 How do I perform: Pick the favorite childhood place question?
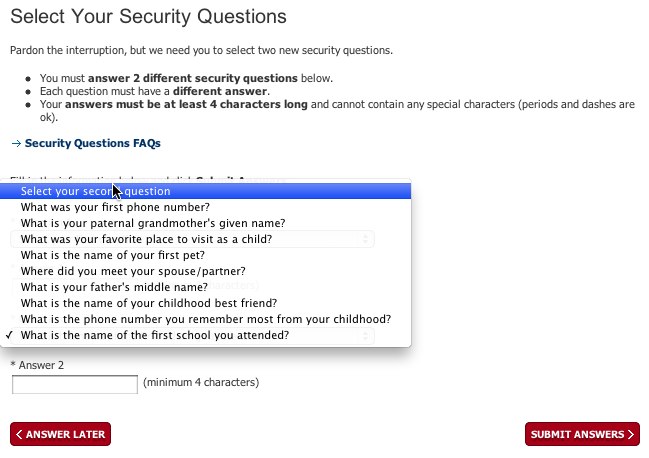coord(146,239)
